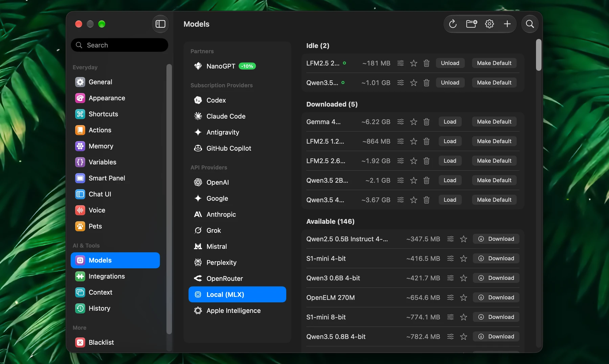Open the add folder icon in toolbar

click(x=471, y=24)
